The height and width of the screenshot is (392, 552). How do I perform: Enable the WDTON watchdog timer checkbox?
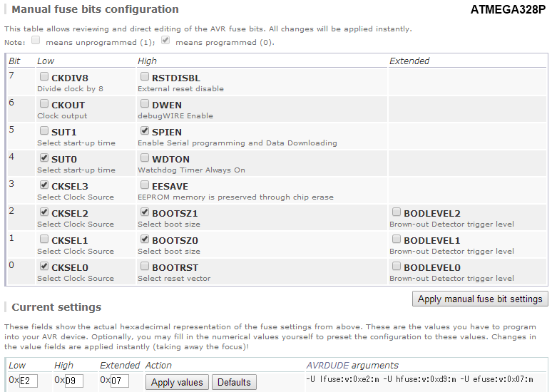coord(145,158)
